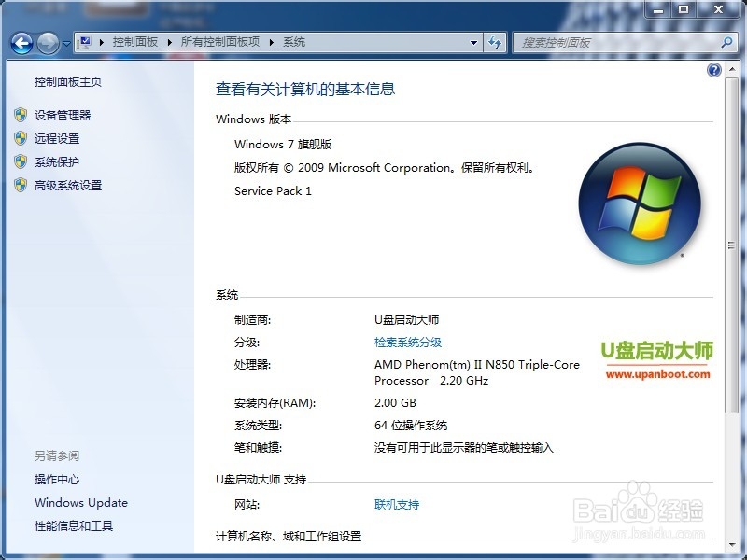Screen dimensions: 747x560
Task: Click the computer icon in address bar
Action: click(85, 42)
